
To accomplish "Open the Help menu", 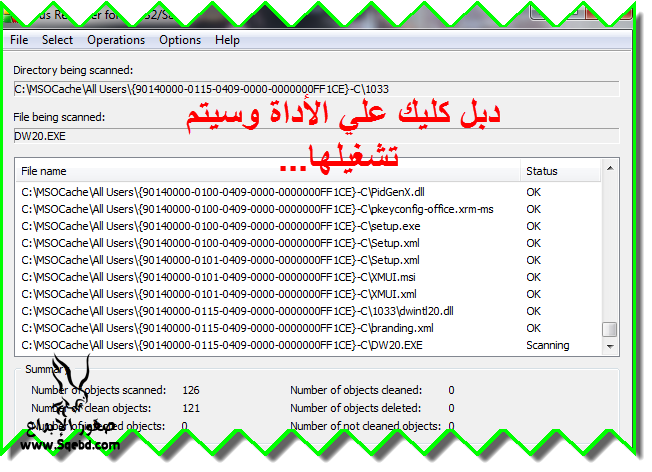I will click(x=227, y=40).
